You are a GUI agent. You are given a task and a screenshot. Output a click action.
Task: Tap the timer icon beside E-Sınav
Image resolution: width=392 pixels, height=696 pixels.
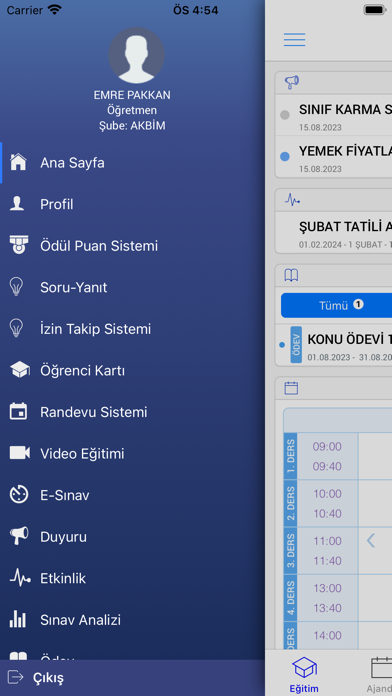coord(19,494)
